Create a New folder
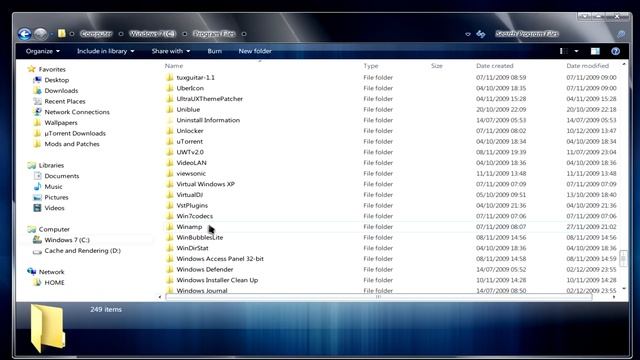The image size is (640, 360). coord(255,51)
